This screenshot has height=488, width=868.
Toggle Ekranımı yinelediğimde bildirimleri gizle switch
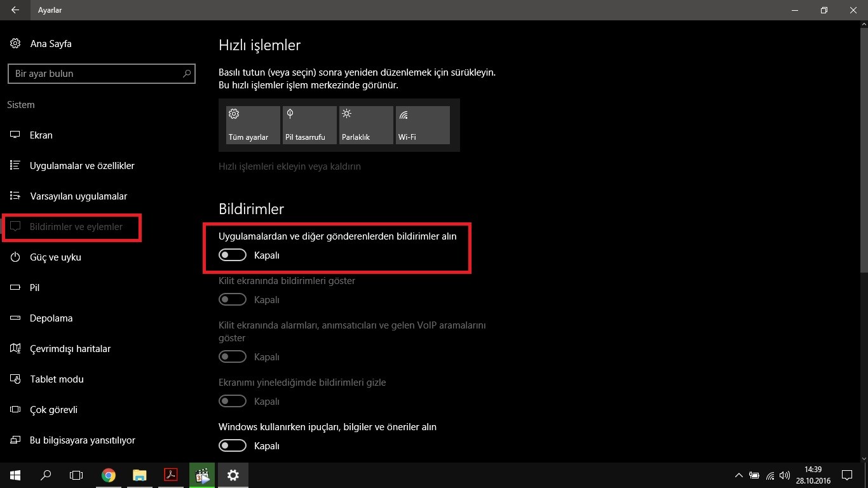(233, 402)
